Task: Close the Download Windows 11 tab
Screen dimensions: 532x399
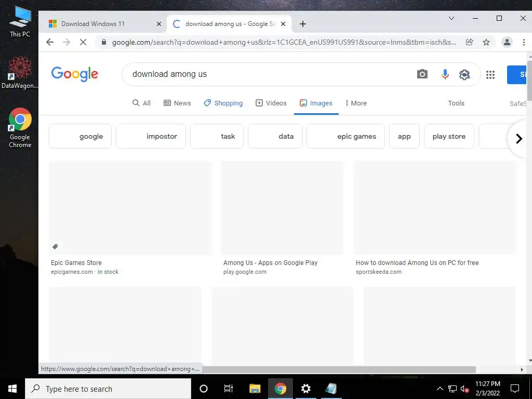Action: pos(159,24)
